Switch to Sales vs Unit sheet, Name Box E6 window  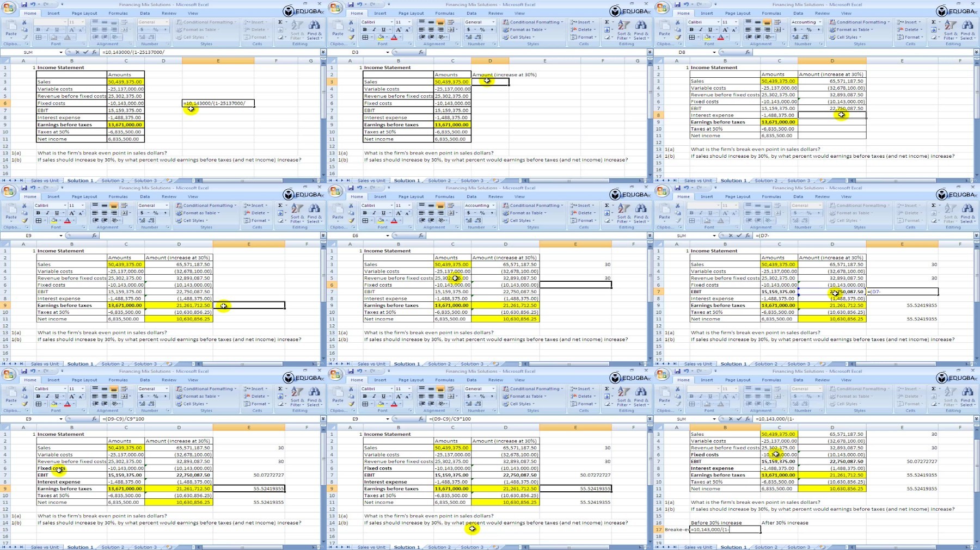tap(371, 364)
